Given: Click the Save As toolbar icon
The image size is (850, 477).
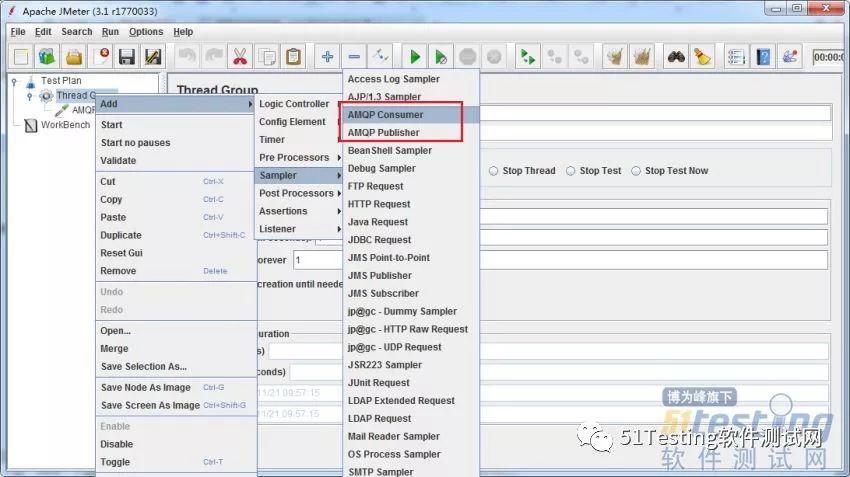Looking at the screenshot, I should (153, 56).
